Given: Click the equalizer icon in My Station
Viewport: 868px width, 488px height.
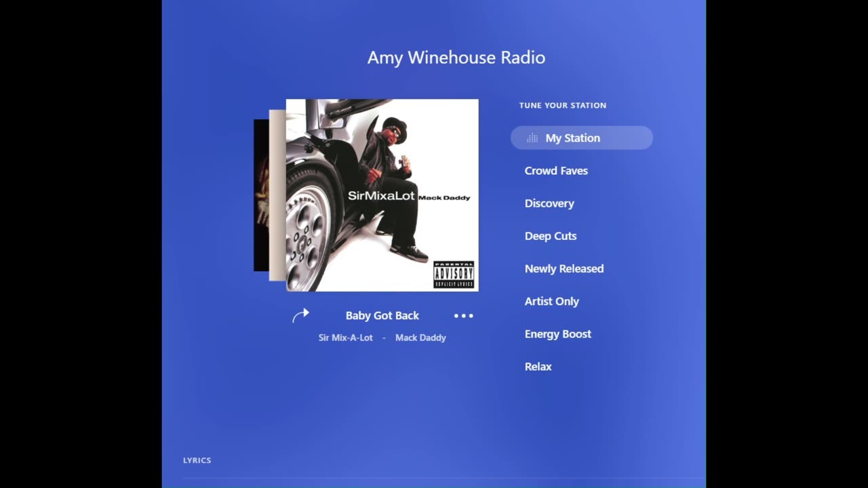Looking at the screenshot, I should (532, 138).
